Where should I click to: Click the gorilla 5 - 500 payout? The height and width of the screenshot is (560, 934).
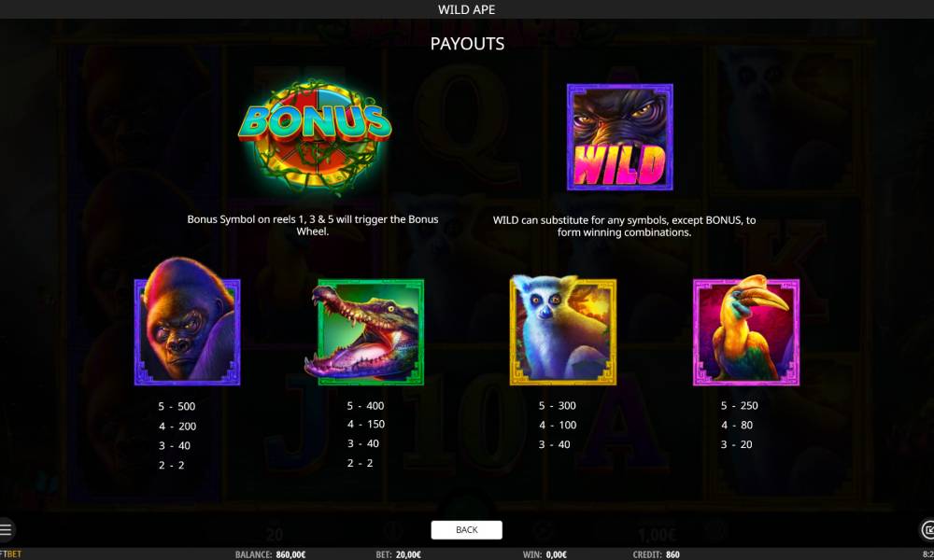(177, 406)
